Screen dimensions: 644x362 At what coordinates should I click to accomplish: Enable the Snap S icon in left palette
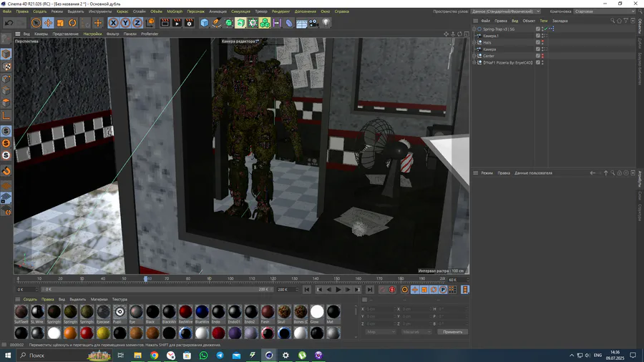pos(6,131)
